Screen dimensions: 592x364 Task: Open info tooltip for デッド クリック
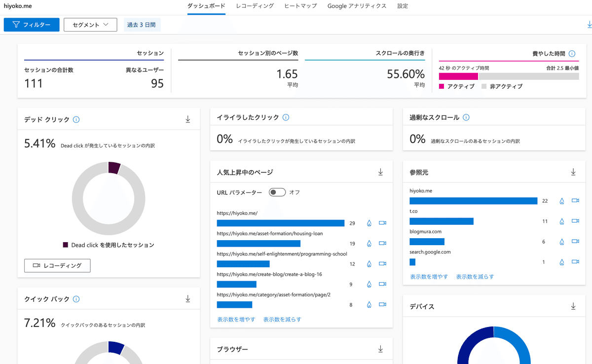tap(76, 119)
